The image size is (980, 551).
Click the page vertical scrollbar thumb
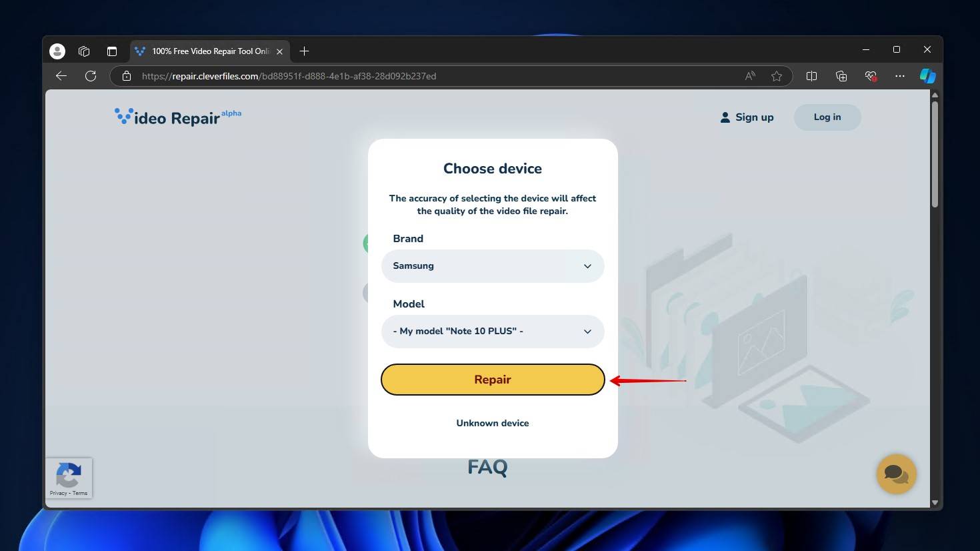(x=935, y=153)
